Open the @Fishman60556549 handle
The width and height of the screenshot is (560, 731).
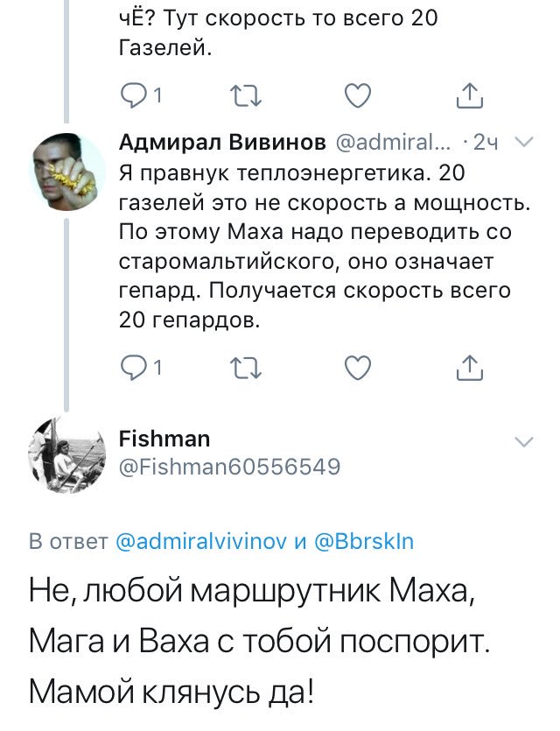[228, 467]
